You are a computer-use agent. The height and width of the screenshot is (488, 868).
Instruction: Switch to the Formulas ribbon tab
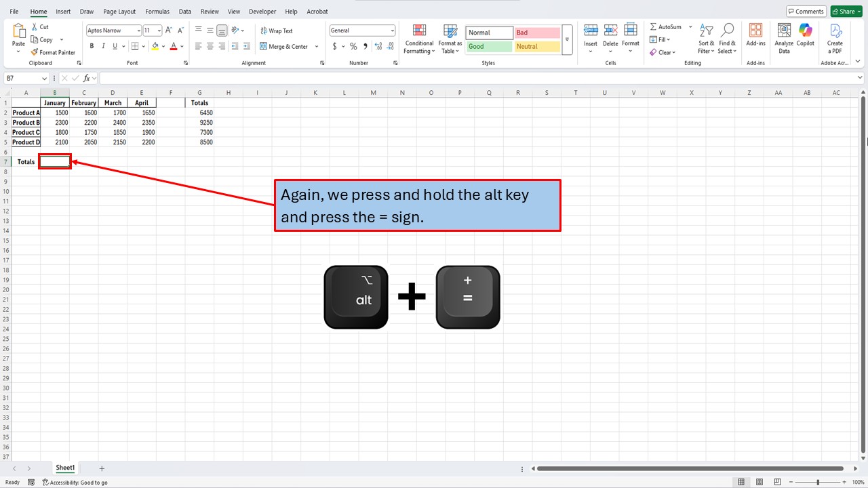point(157,11)
